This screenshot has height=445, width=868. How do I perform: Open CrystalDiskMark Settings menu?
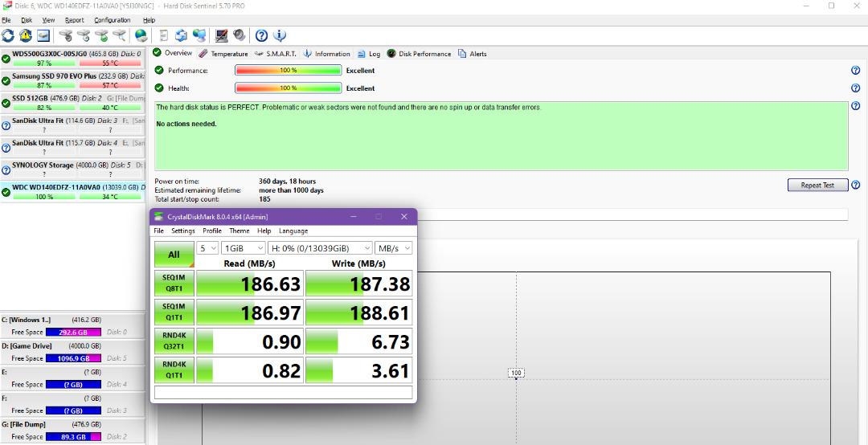(183, 231)
